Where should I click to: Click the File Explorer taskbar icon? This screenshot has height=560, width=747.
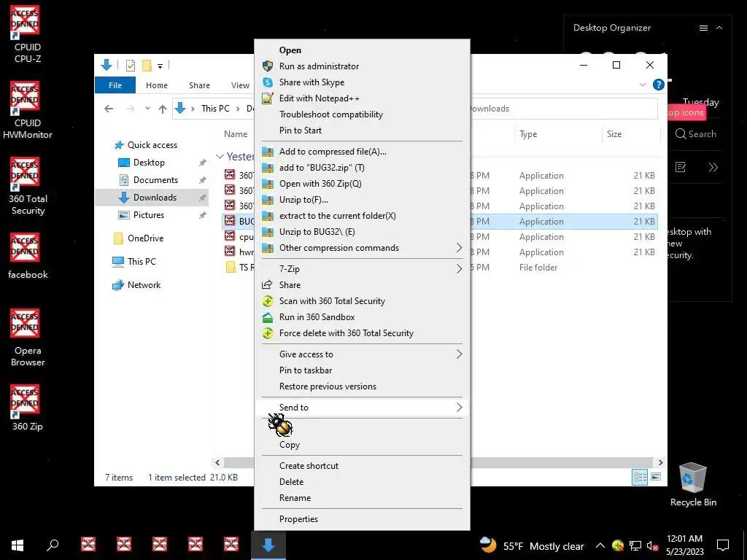(x=268, y=545)
